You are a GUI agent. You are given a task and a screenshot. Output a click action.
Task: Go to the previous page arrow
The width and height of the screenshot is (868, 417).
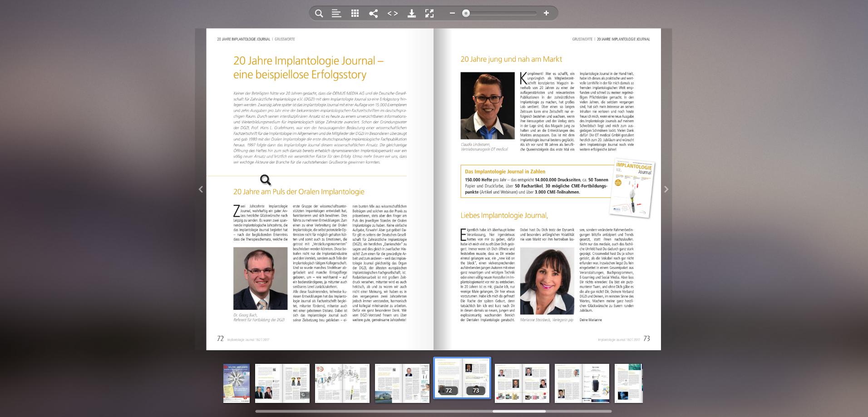coord(201,189)
